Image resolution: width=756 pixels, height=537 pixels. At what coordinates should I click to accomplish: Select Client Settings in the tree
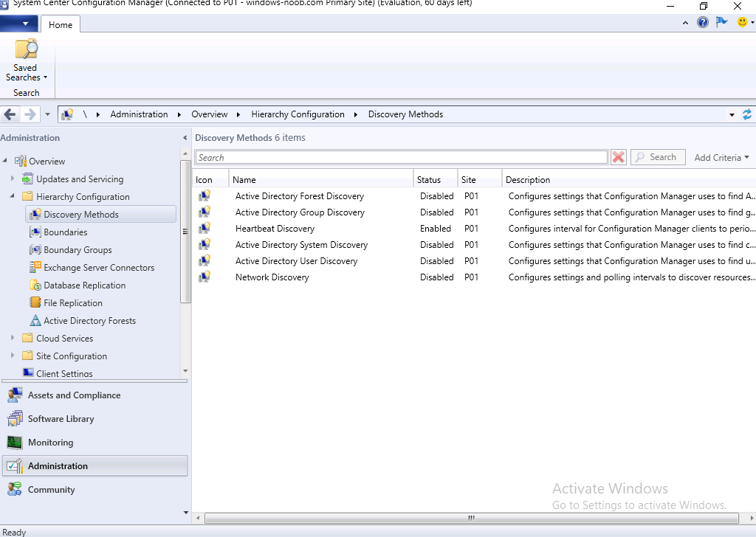[x=64, y=373]
